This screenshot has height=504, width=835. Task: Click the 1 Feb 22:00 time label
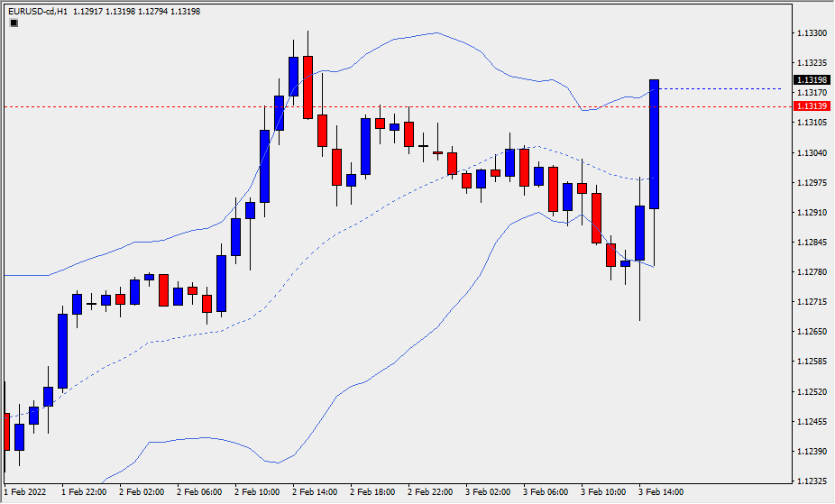[84, 492]
